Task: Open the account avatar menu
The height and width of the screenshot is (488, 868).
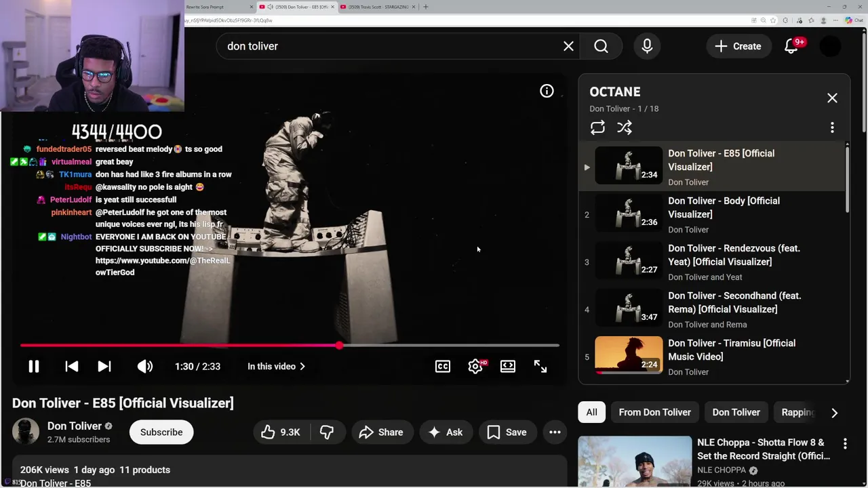Action: click(830, 46)
